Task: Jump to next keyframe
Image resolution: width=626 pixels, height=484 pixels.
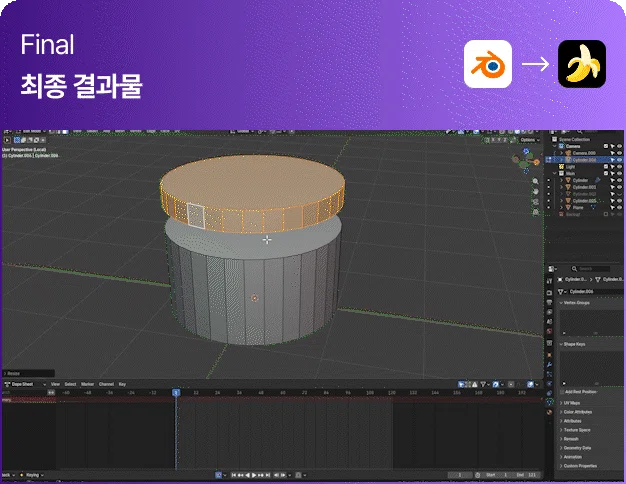Action: (x=261, y=475)
